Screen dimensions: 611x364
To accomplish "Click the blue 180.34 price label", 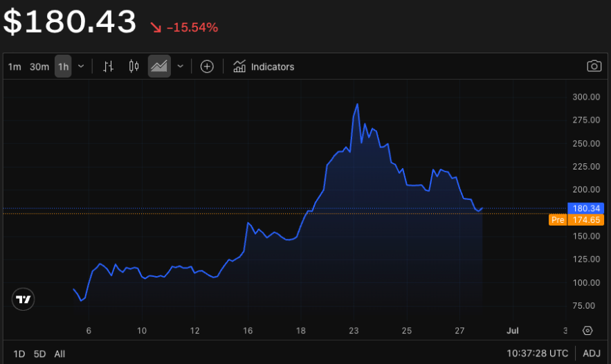I will [585, 208].
